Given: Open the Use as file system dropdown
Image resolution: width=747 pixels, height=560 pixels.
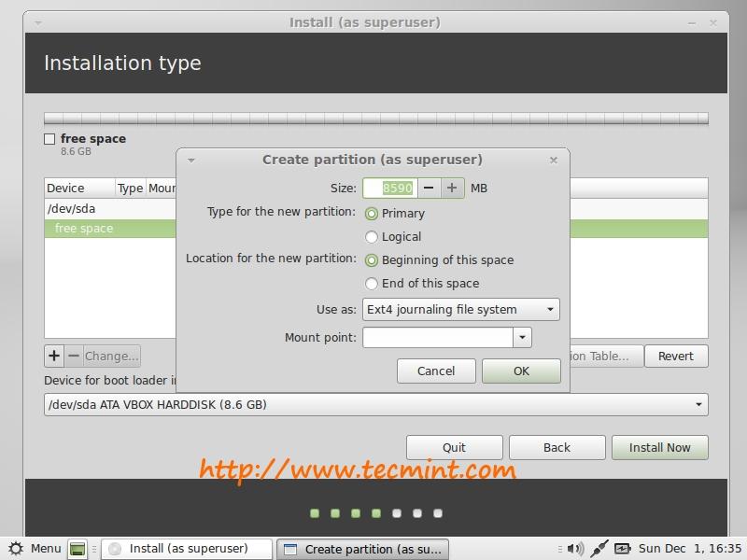Looking at the screenshot, I should (x=461, y=309).
